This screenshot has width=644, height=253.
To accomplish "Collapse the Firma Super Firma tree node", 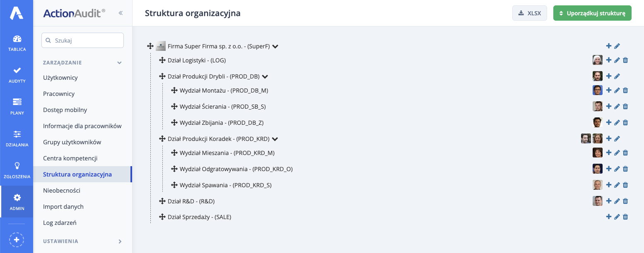I will 275,46.
